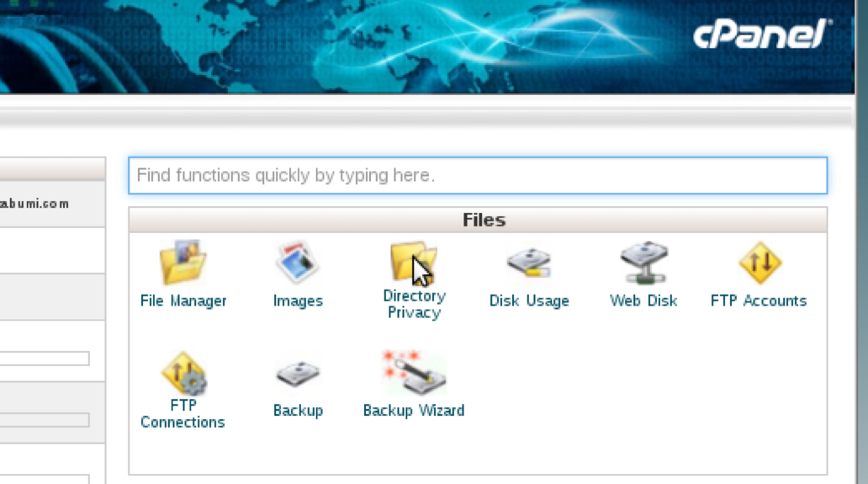Open the Web Disk icon
Viewport: 868px width, 484px height.
(x=643, y=263)
